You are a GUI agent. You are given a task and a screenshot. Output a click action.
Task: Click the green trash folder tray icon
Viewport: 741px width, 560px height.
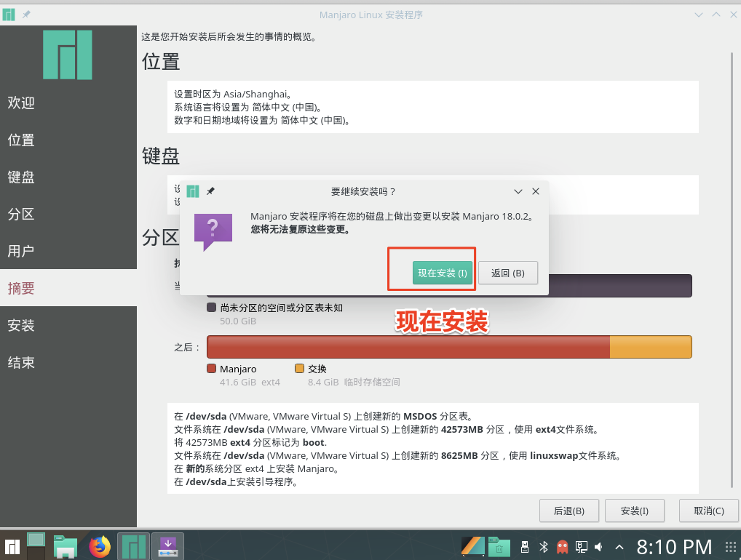point(499,547)
